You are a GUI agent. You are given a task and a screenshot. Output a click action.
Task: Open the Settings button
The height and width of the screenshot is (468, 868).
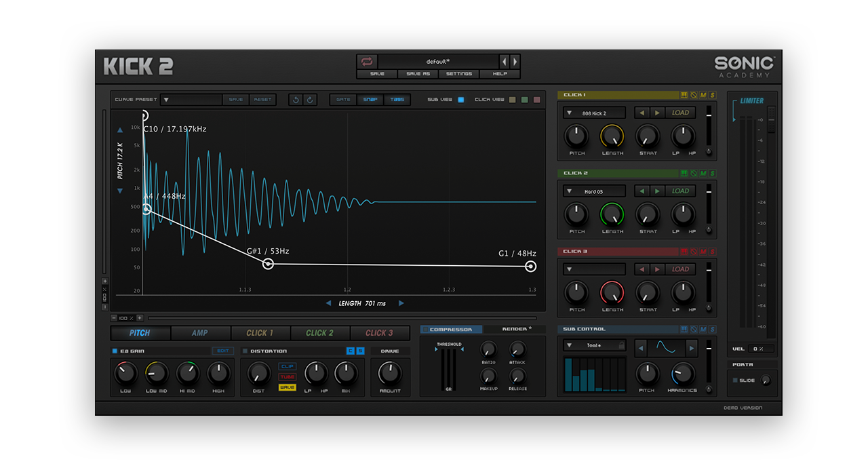click(459, 73)
